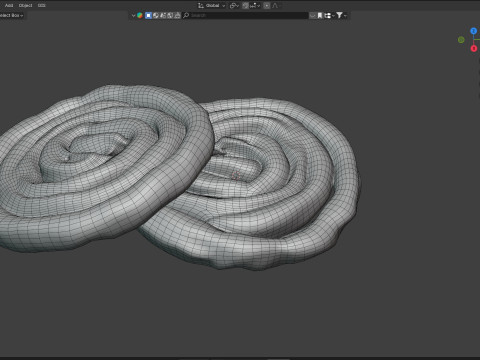This screenshot has width=480, height=360.
Task: Click third filter icon after blue square
Action: (x=163, y=15)
